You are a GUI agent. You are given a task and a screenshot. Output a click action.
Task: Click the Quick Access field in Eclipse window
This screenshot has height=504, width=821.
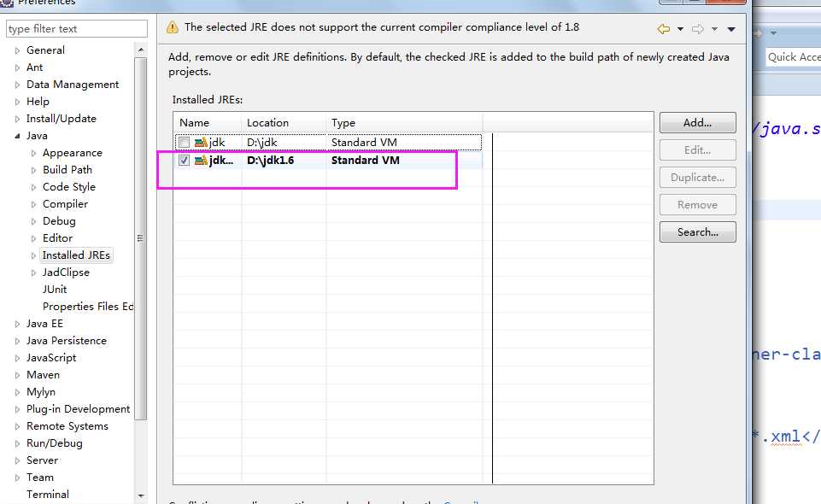pos(794,57)
